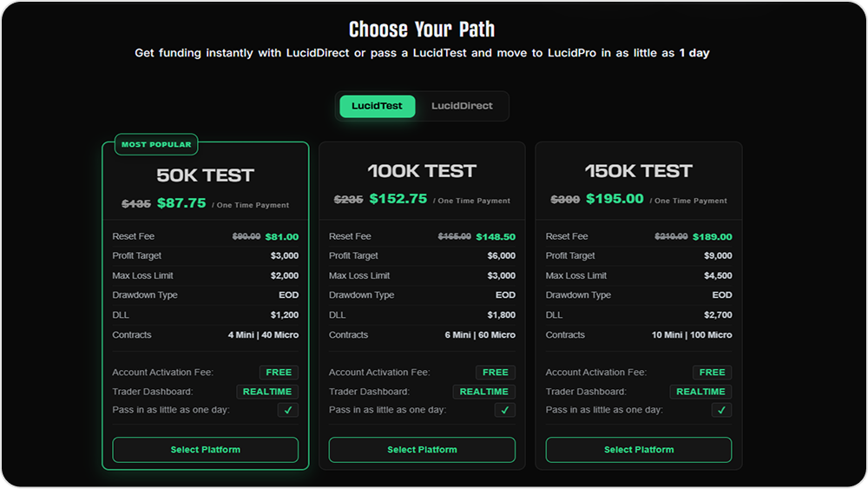Screen dimensions: 868x489
Task: Click the FREE activation badge on 100K card
Action: coord(496,372)
